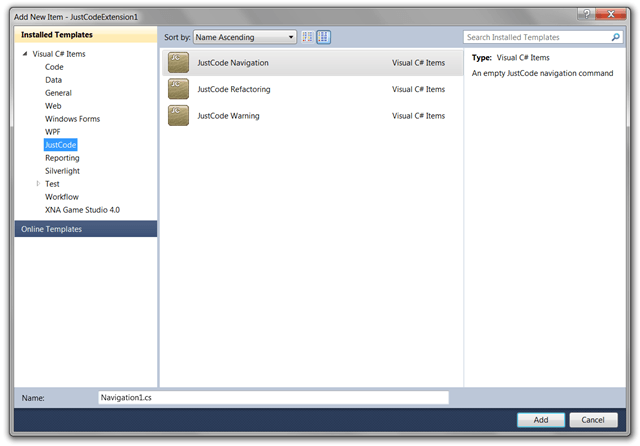Image resolution: width=640 pixels, height=446 pixels.
Task: Collapse the Visual C# Items tree node
Action: (25, 54)
